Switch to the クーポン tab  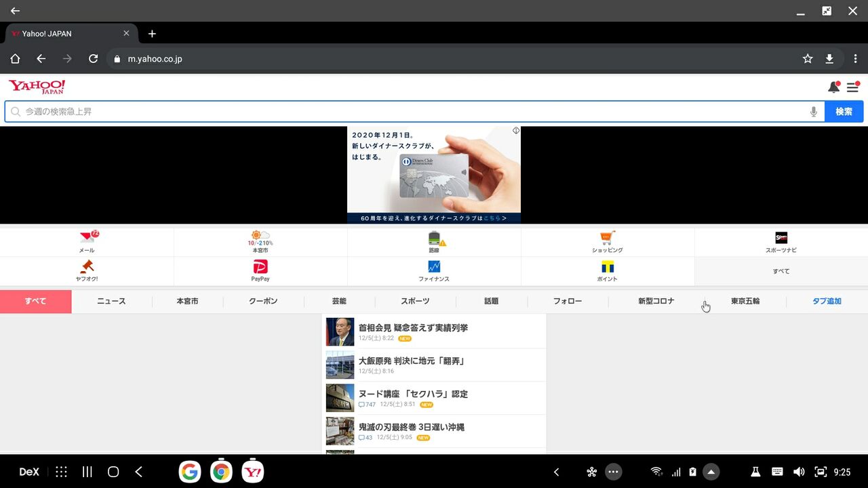click(x=263, y=302)
